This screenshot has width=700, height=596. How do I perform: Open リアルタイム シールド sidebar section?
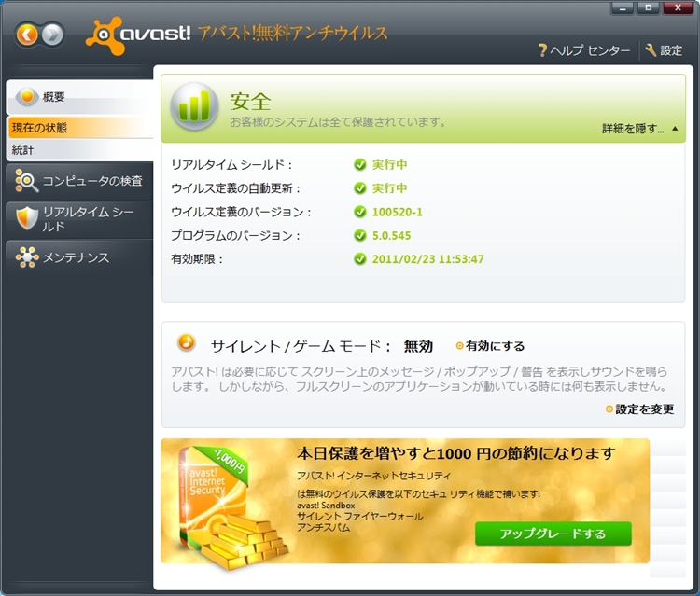point(80,219)
